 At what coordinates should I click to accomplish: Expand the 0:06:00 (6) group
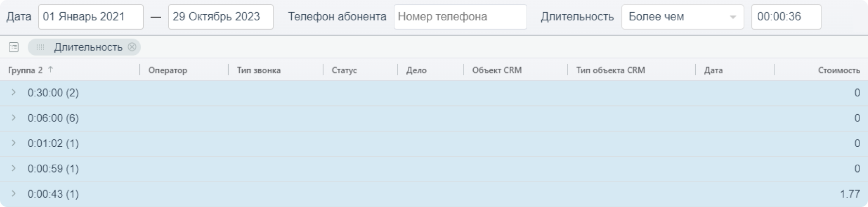point(14,118)
